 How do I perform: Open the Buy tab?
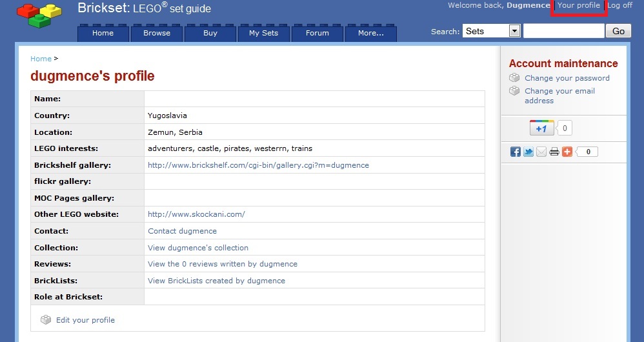[x=210, y=34]
